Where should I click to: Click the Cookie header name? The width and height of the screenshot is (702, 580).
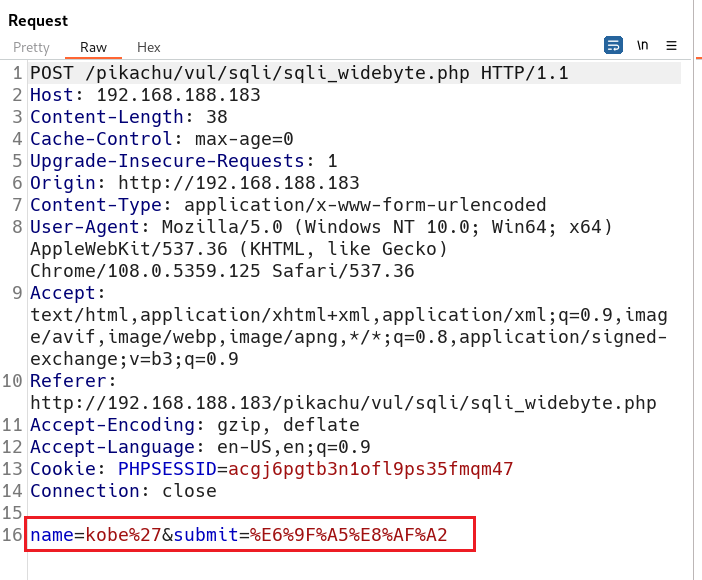tap(63, 469)
